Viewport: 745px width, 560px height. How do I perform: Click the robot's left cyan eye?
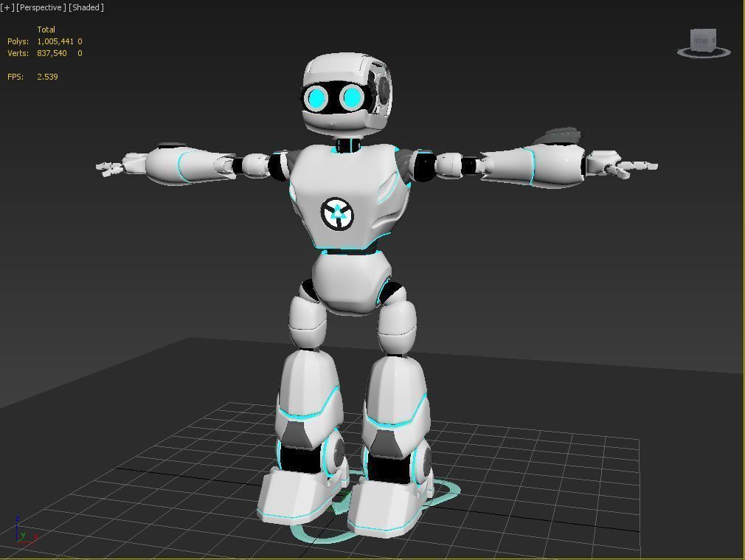[x=316, y=98]
